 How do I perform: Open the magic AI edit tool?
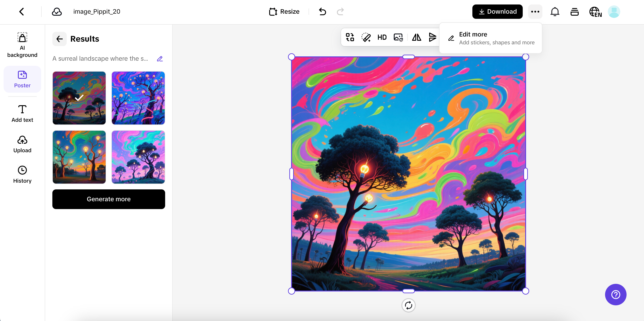366,37
